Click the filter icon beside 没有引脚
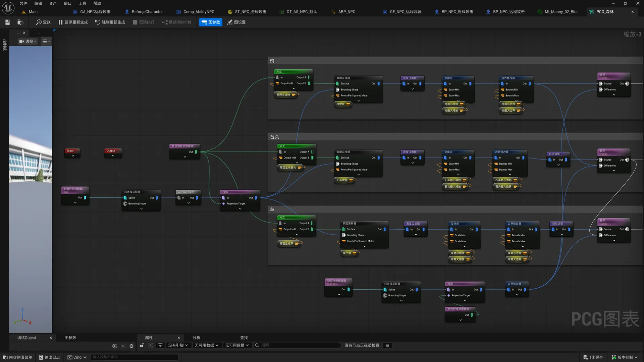Viewport: 644px width, 362px height. [x=160, y=345]
